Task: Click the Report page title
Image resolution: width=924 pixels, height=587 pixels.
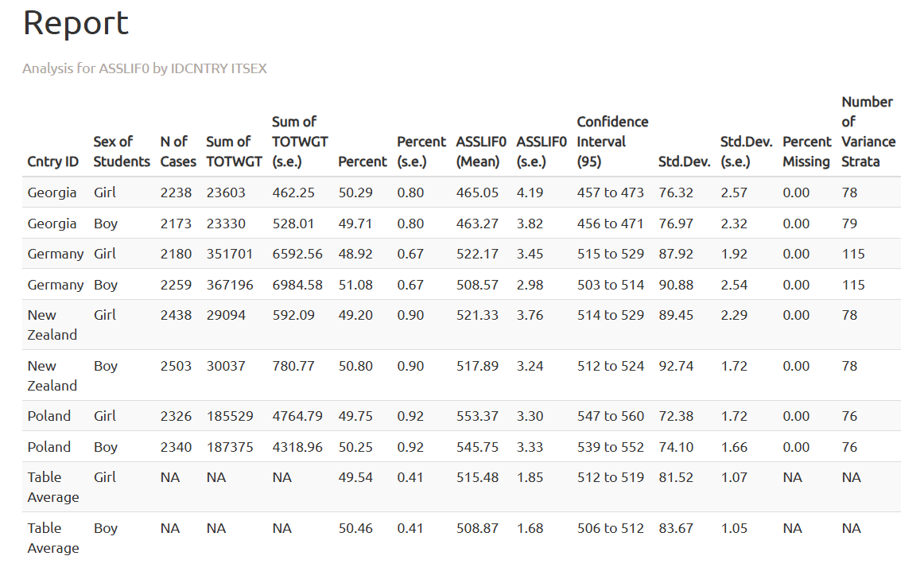Action: (76, 23)
